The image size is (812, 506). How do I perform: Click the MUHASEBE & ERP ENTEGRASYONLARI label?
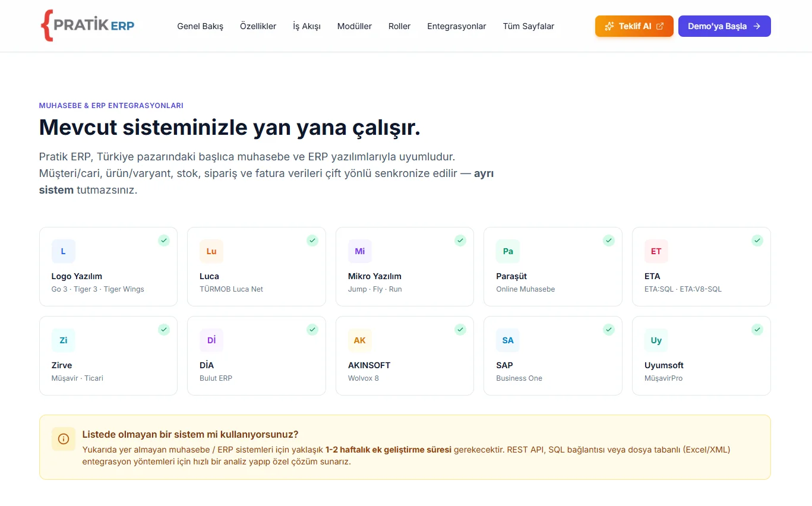coord(111,106)
